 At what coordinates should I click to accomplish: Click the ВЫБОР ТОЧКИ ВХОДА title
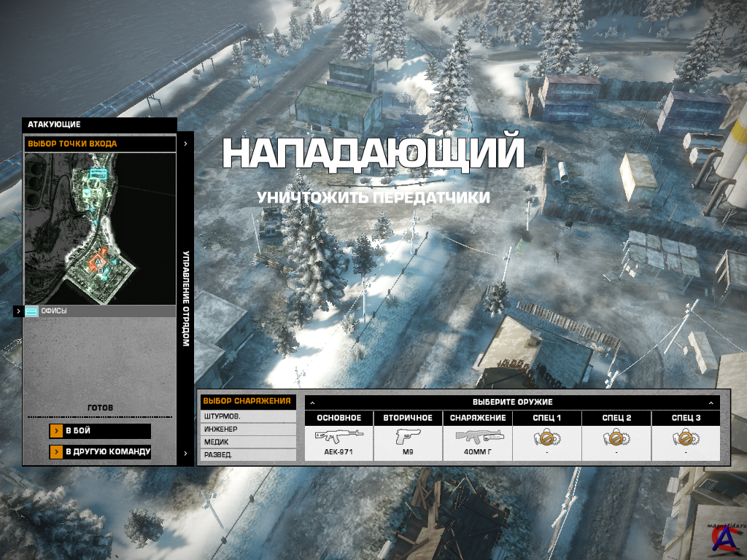[72, 144]
